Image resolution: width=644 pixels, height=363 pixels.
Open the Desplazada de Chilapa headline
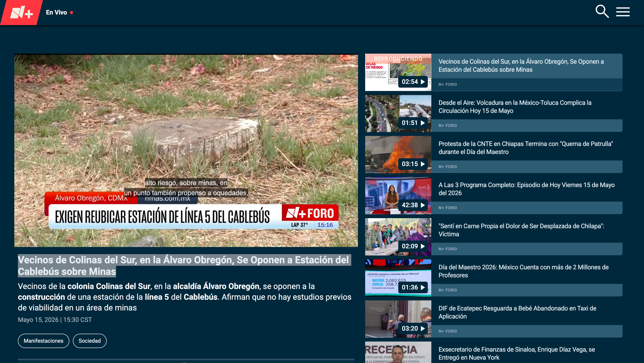point(521,230)
